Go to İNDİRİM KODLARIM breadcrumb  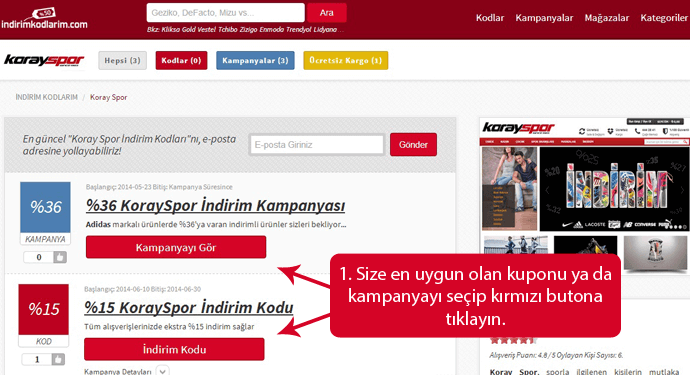click(47, 97)
